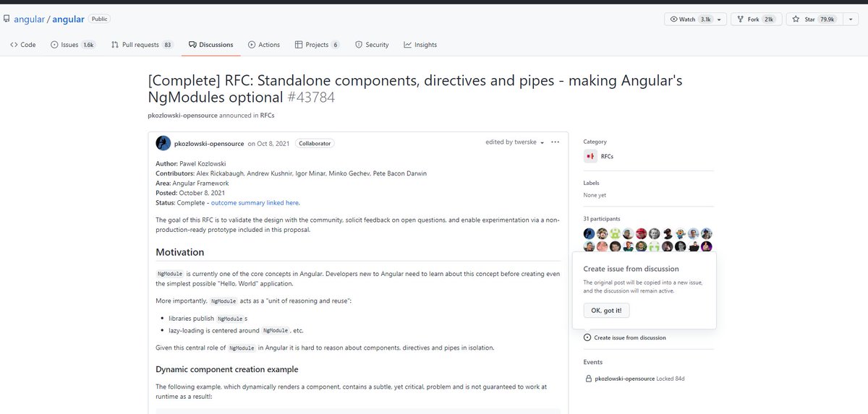Open pkozlowski-opensource profile from post header

click(x=209, y=143)
